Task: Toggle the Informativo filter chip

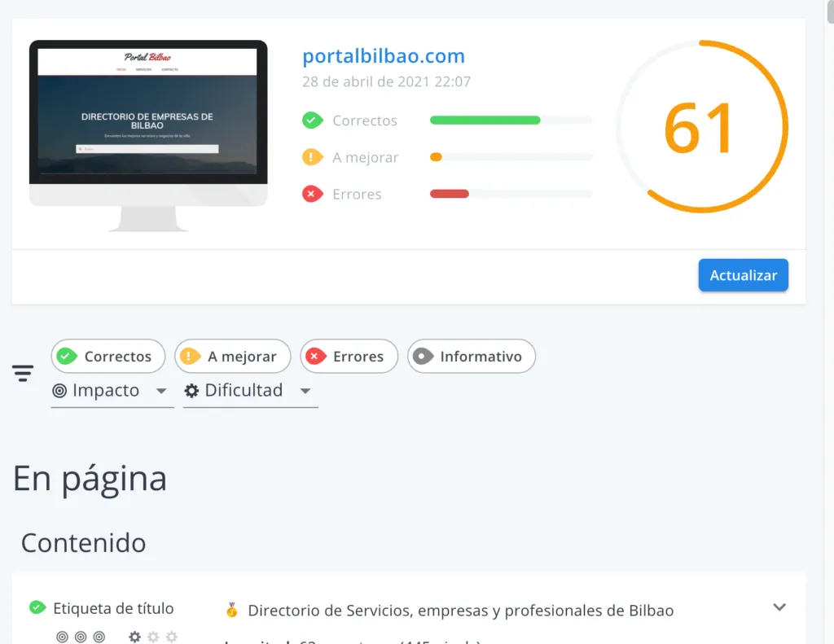Action: 472,357
